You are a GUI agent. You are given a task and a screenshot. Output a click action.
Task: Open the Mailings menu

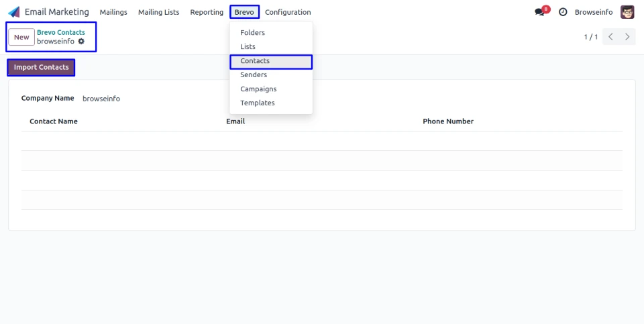[x=113, y=12]
